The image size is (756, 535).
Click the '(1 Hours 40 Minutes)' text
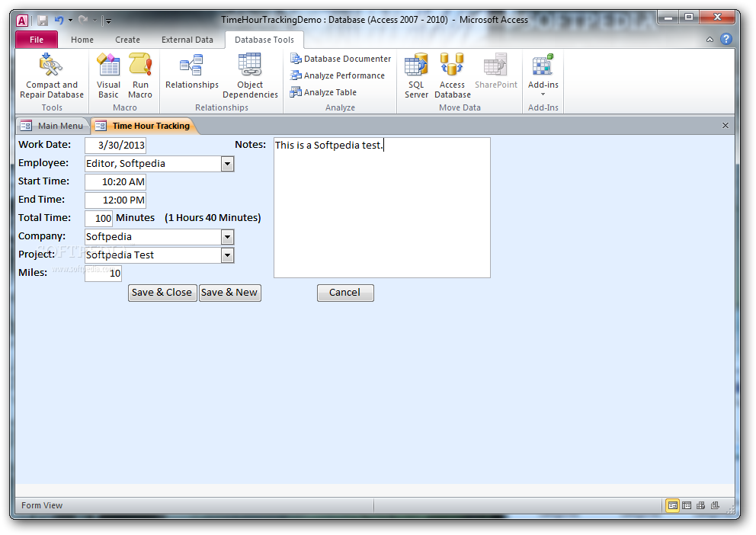(x=213, y=218)
